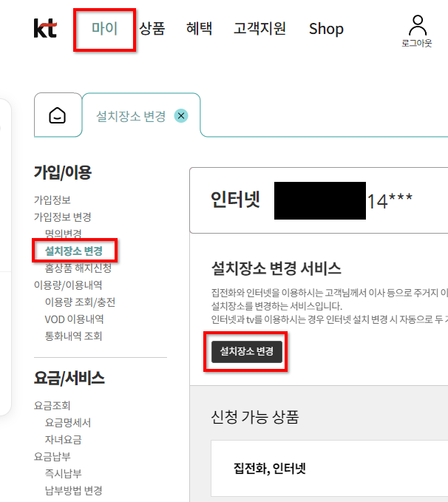Image resolution: width=448 pixels, height=502 pixels.
Task: Open the 마이 menu
Action: click(105, 29)
